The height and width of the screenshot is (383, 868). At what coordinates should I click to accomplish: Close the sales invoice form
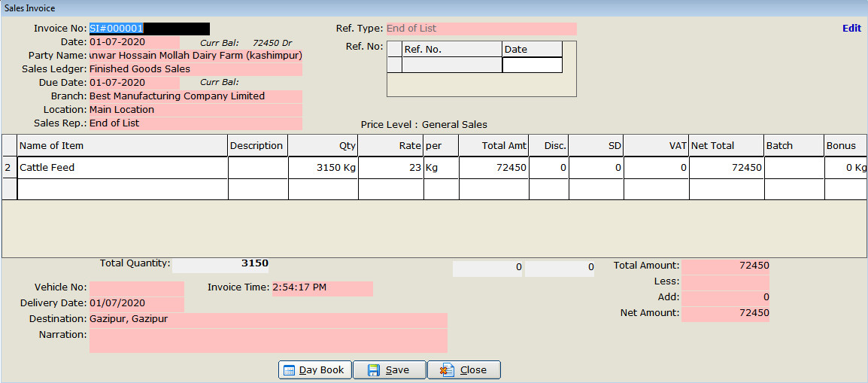(464, 369)
